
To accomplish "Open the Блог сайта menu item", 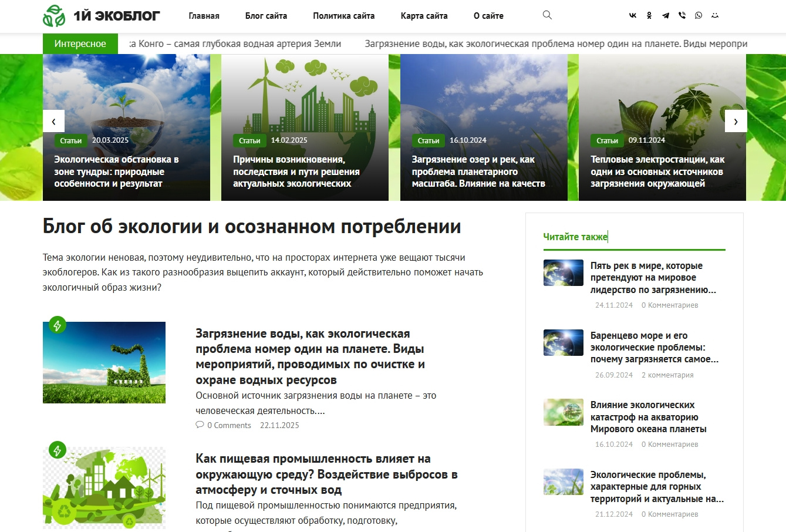I will tap(266, 16).
